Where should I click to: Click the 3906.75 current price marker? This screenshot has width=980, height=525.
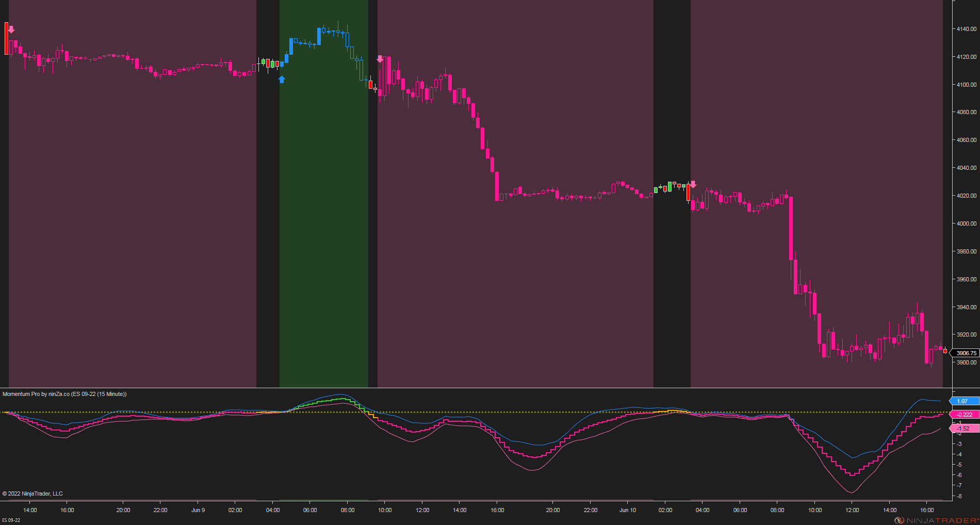[964, 353]
